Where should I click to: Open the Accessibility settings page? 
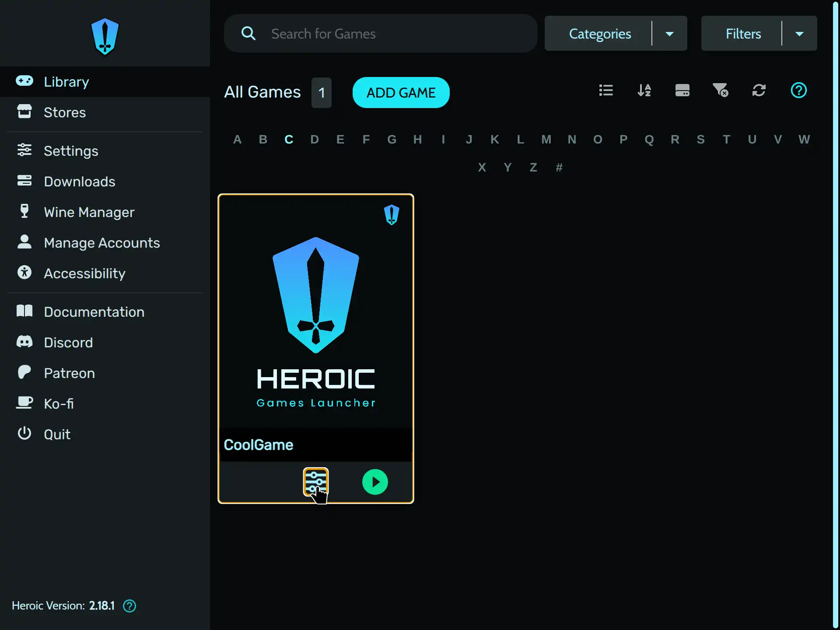pos(84,273)
